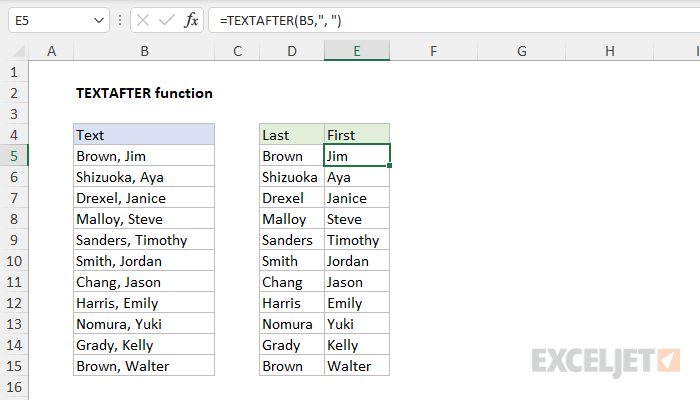Select last name cell 'Chang'
This screenshot has width=700, height=400.
(x=292, y=282)
